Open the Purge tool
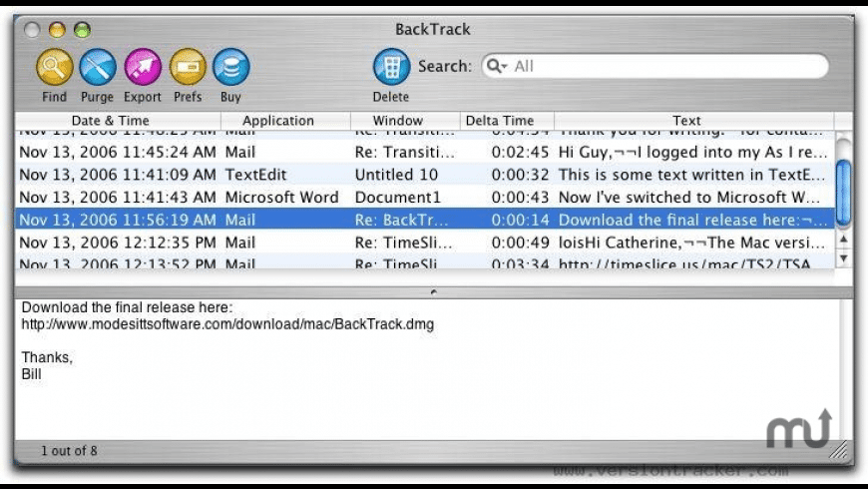868x489 pixels. pyautogui.click(x=98, y=67)
